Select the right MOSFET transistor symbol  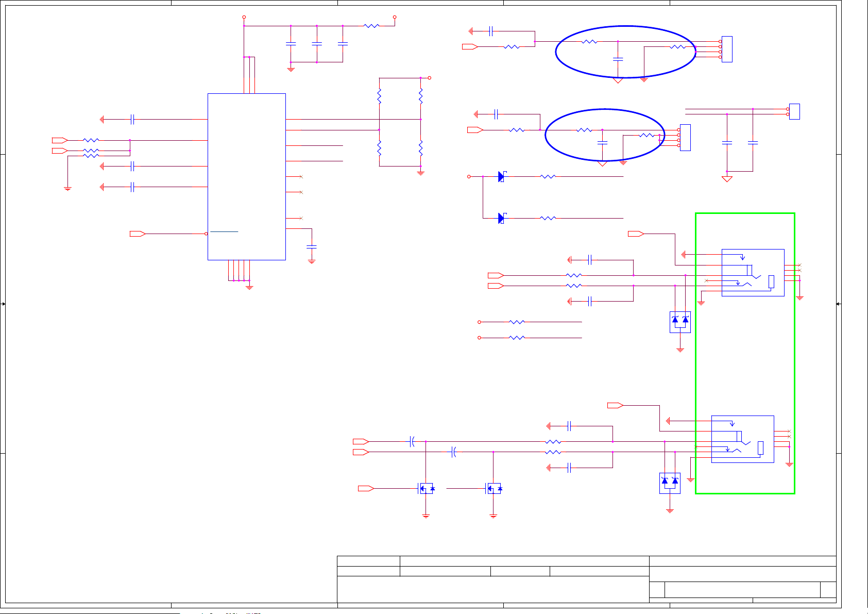(x=495, y=488)
